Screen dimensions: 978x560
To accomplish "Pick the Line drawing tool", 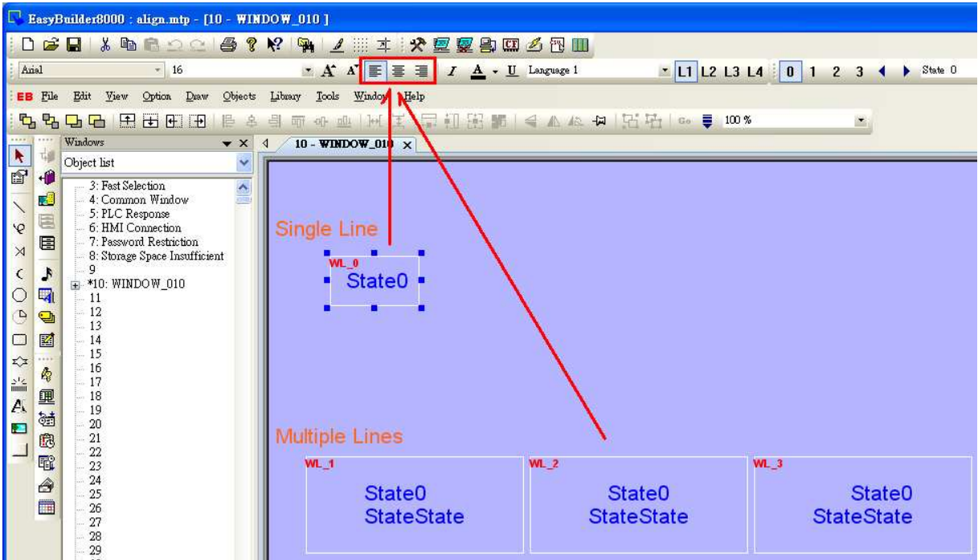I will [19, 207].
